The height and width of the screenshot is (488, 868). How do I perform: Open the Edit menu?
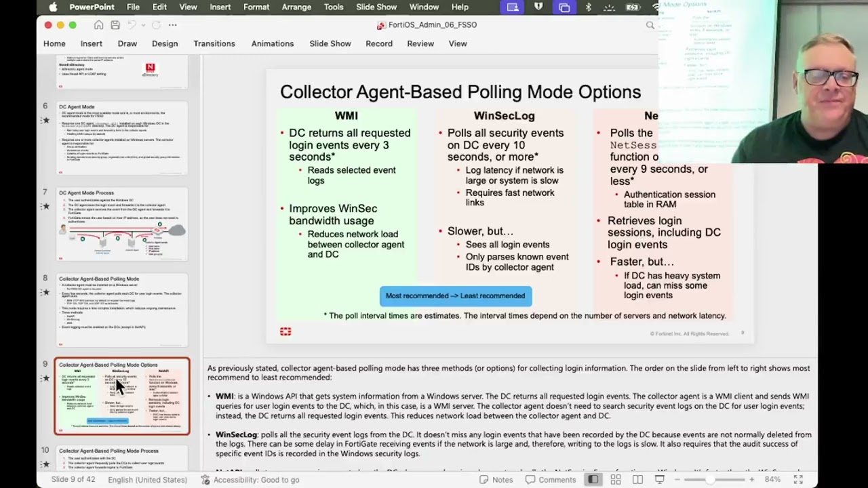tap(159, 7)
